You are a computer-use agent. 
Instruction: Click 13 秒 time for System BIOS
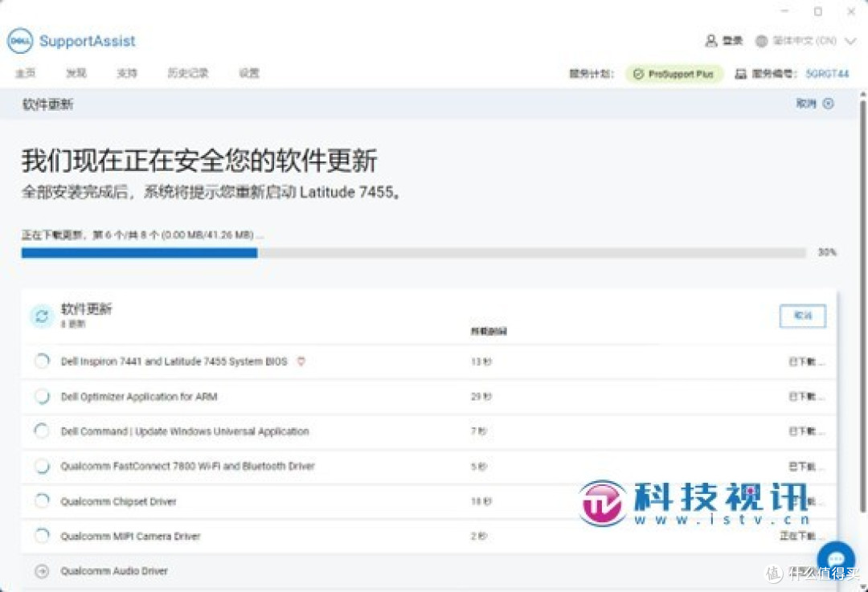pos(481,361)
